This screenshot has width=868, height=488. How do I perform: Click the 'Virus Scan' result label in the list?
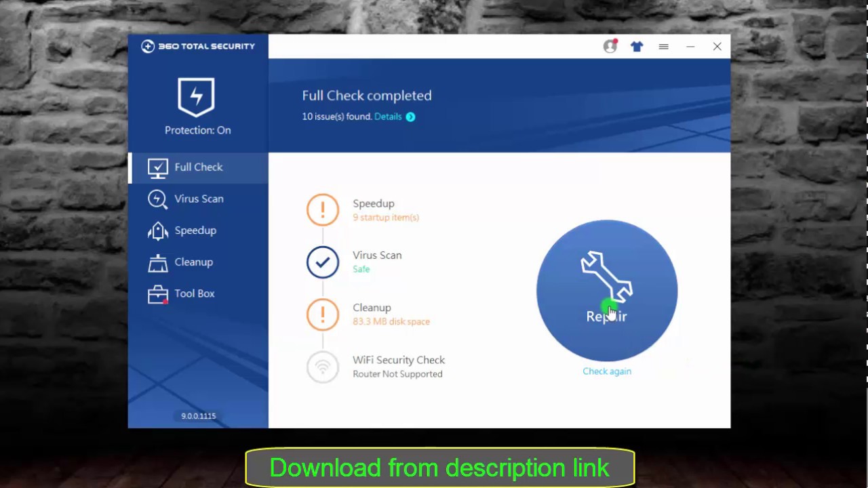377,256
